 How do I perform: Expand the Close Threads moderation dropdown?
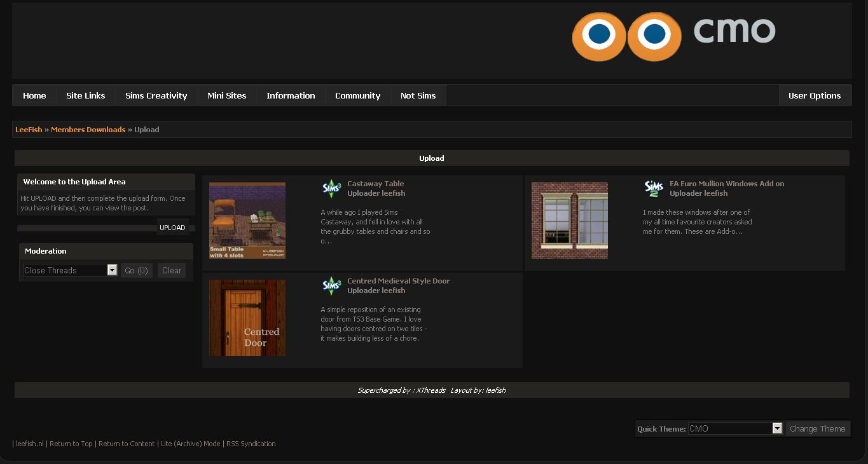coord(112,270)
